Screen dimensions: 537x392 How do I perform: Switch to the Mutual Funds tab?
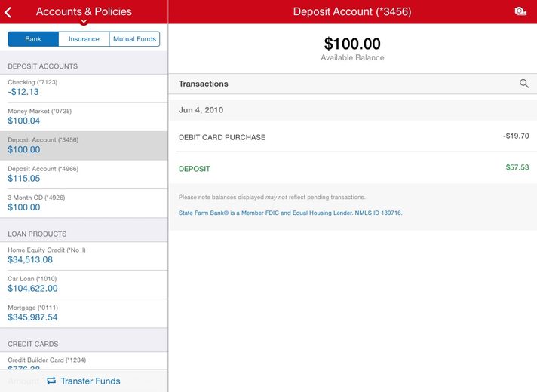click(x=134, y=39)
